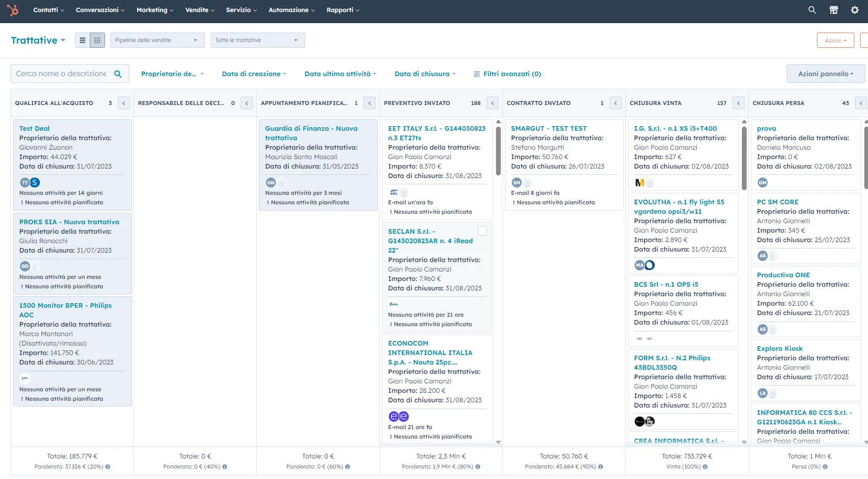Open the Rapporti menu
Image resolution: width=868 pixels, height=479 pixels.
point(343,10)
